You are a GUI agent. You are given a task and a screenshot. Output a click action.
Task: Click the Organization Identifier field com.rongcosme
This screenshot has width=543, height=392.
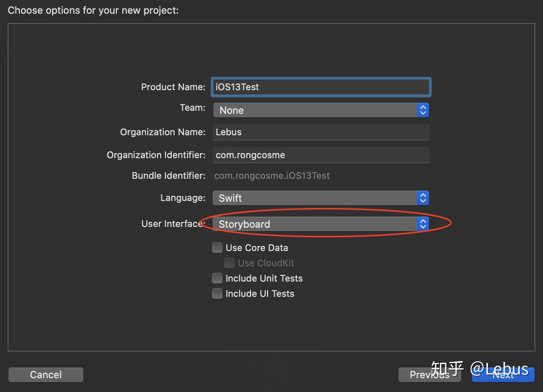pyautogui.click(x=320, y=155)
